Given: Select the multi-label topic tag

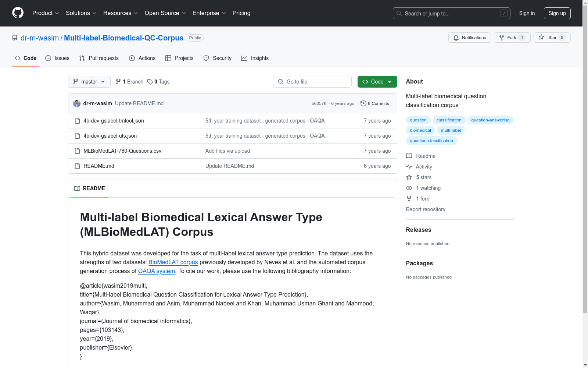Looking at the screenshot, I should (451, 130).
